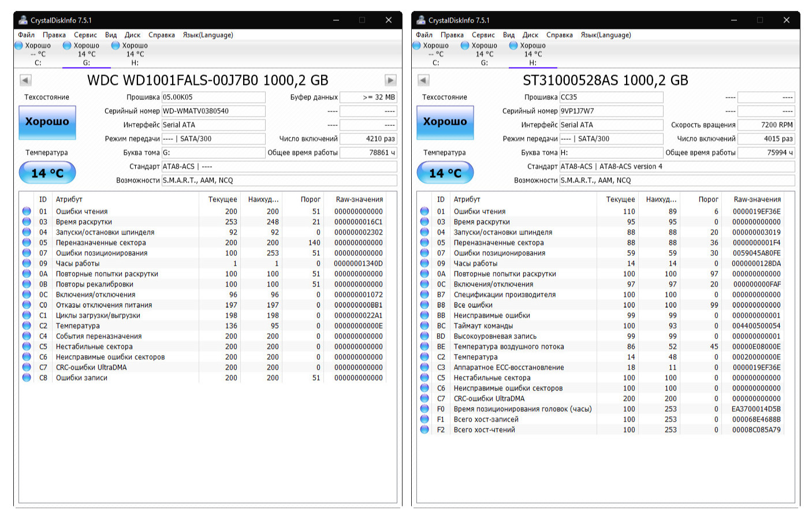Select orb beside 05 Переназначенные сектора in WDC window
This screenshot has height=518, width=812.
pos(27,243)
